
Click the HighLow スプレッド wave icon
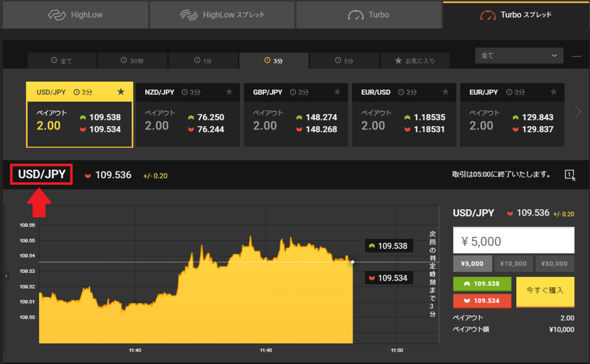[x=189, y=15]
